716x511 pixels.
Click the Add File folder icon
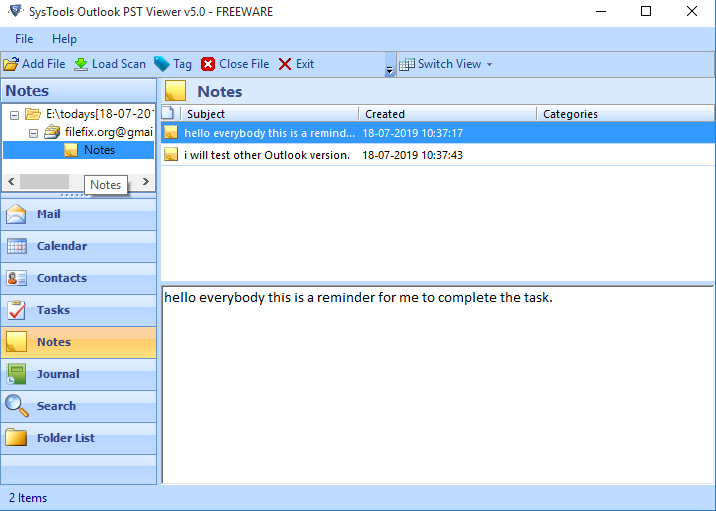click(x=11, y=64)
